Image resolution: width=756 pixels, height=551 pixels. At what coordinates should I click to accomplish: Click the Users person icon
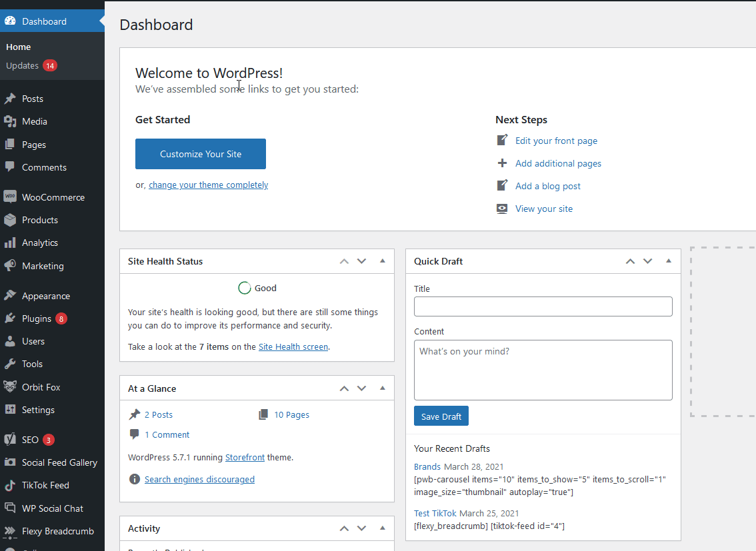[x=10, y=342]
